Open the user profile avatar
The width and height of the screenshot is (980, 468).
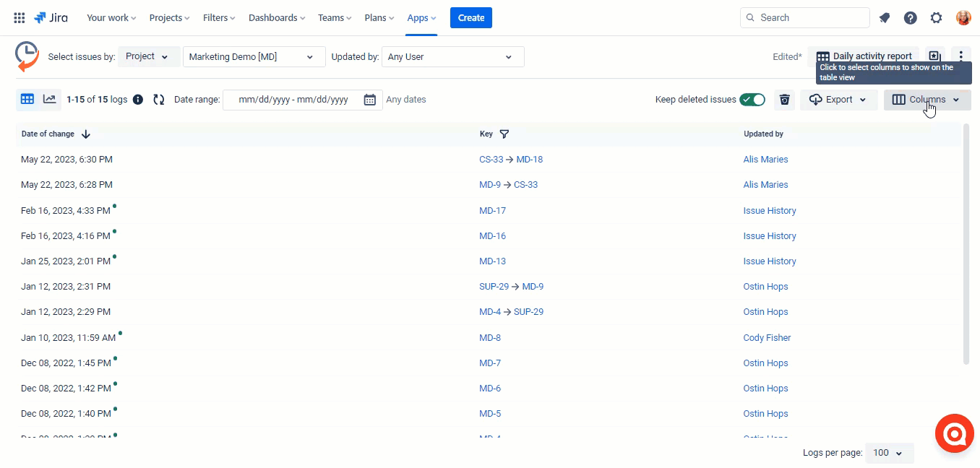coord(963,18)
